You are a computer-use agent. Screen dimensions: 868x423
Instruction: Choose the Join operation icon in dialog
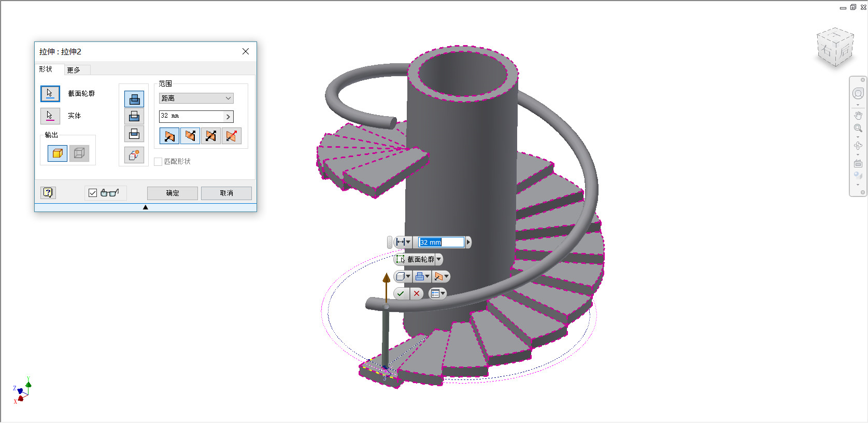tap(134, 99)
